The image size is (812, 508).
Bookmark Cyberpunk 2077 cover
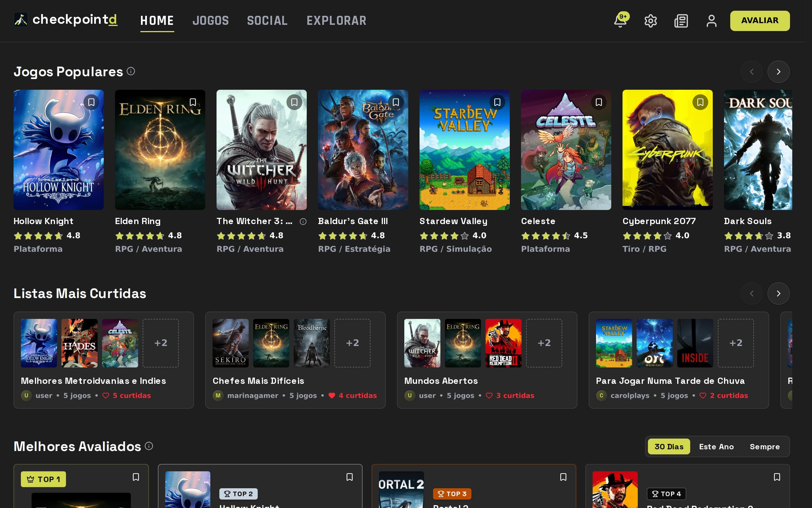pyautogui.click(x=700, y=102)
